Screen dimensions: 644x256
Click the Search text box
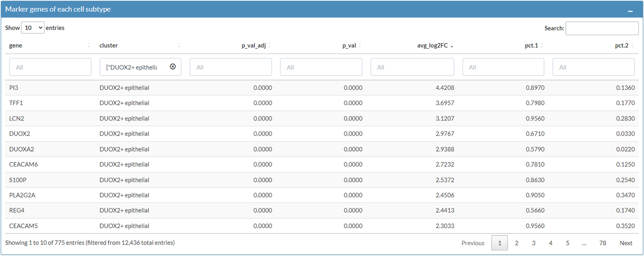tap(602, 28)
